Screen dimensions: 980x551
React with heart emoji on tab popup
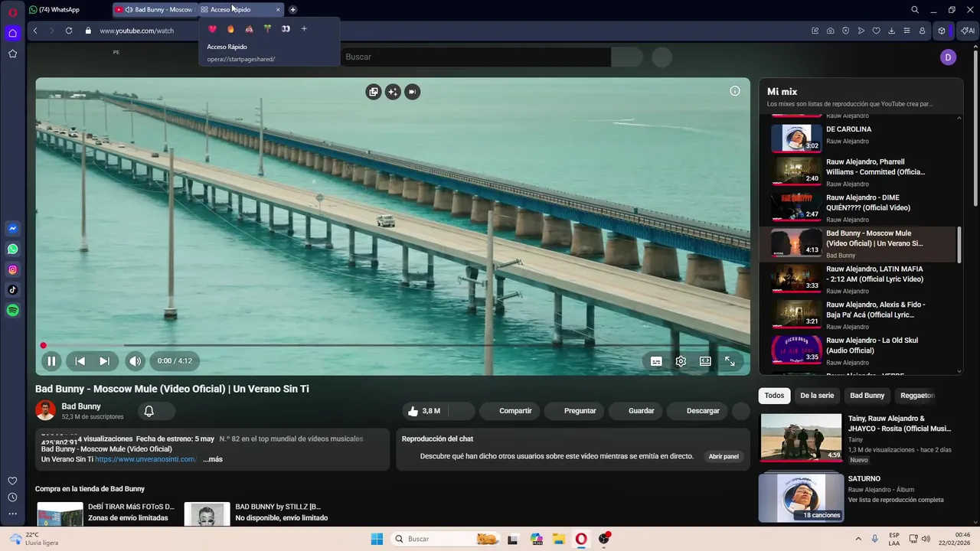tap(212, 29)
